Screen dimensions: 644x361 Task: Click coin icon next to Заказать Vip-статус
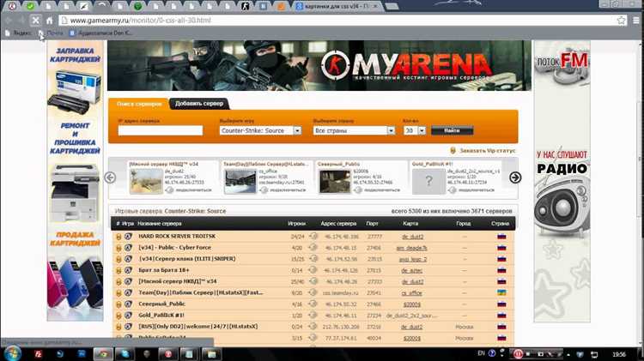(453, 151)
